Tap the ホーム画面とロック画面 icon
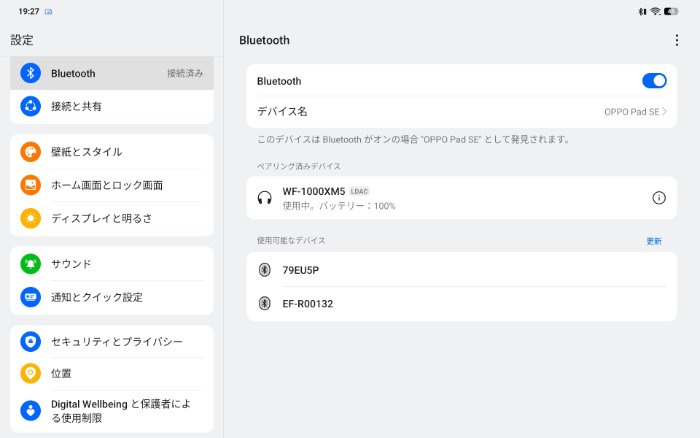 point(30,185)
